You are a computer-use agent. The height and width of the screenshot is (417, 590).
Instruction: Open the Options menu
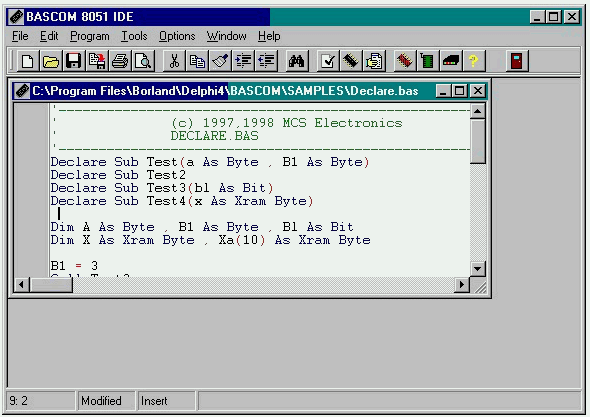(x=177, y=36)
